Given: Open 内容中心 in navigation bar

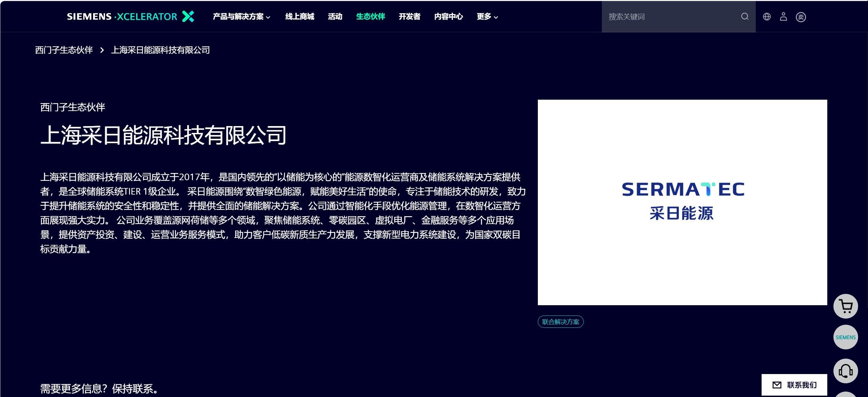Looking at the screenshot, I should [449, 16].
